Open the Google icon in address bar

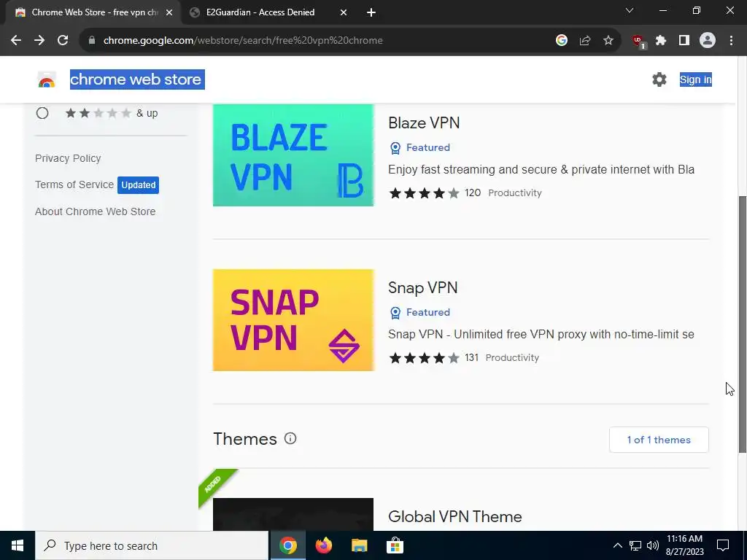(x=562, y=41)
